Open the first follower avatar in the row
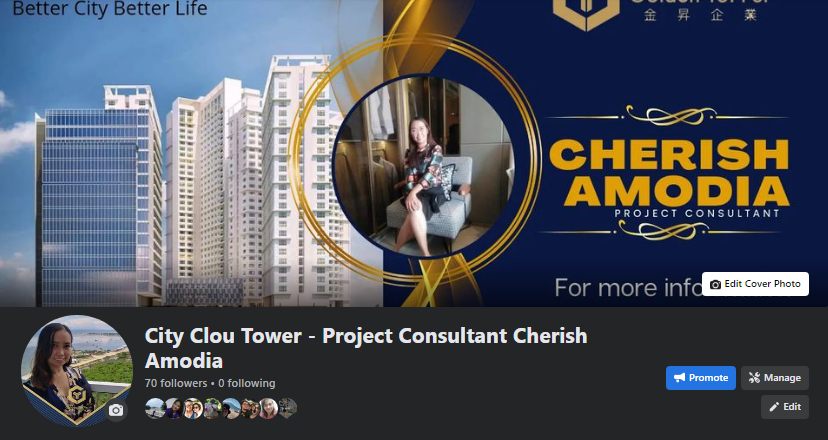This screenshot has height=440, width=828. (155, 408)
